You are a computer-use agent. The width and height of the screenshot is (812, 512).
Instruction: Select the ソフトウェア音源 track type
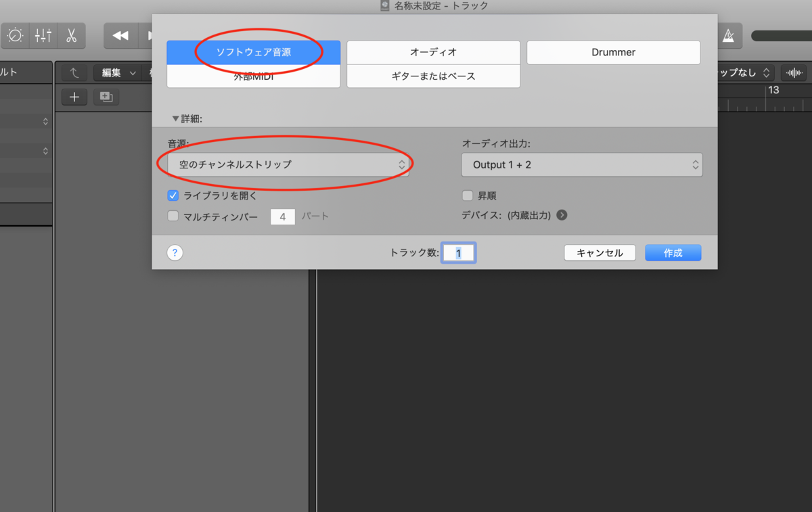click(x=254, y=52)
